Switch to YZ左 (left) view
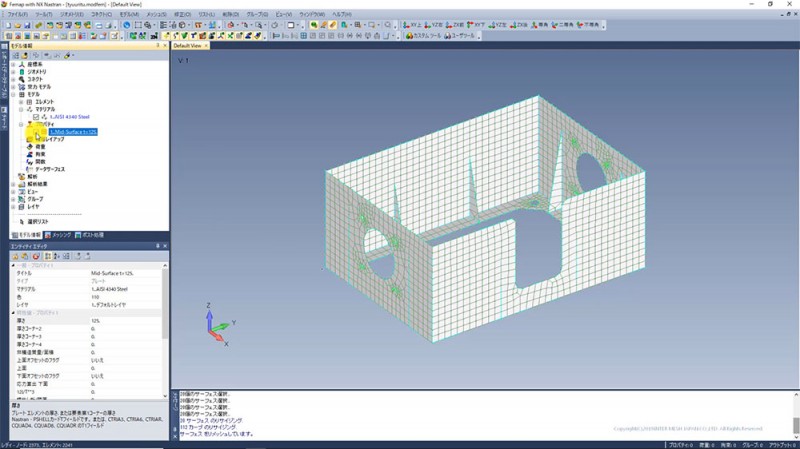The width and height of the screenshot is (800, 449). (x=497, y=25)
